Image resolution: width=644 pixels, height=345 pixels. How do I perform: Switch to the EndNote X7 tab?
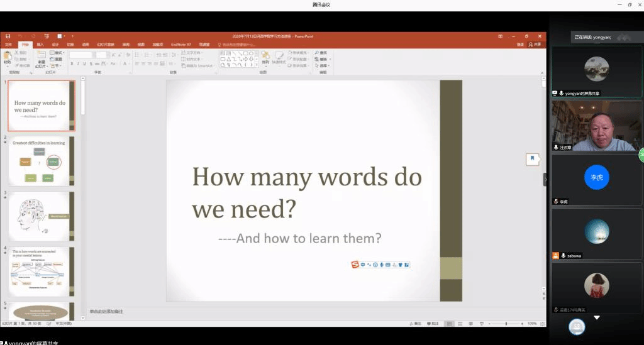180,45
